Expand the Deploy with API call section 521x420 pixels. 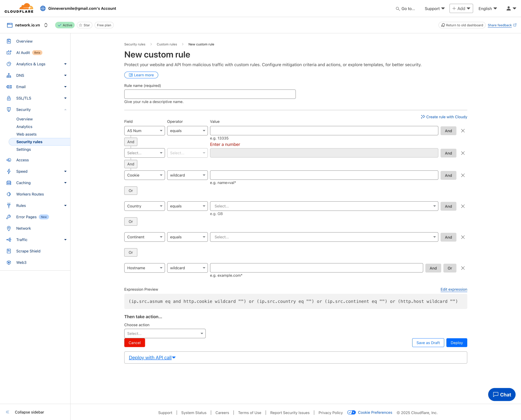point(152,358)
